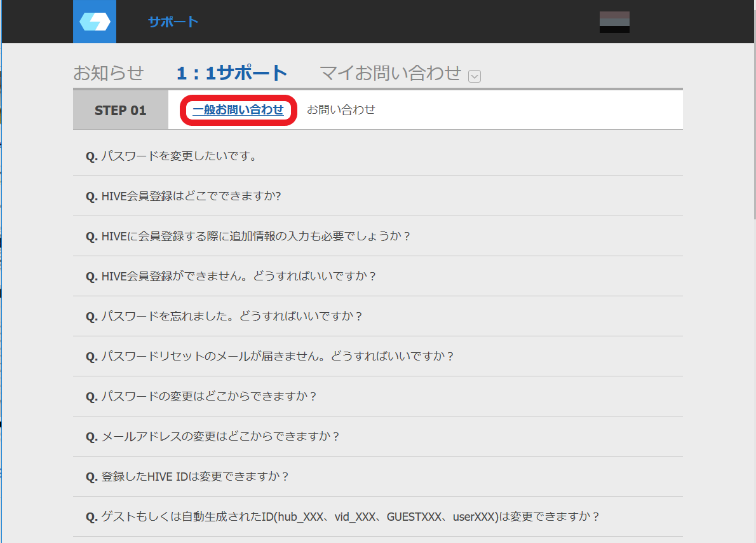
Task: Open the highlighted 一般お問い合わせ category link
Action: (238, 109)
